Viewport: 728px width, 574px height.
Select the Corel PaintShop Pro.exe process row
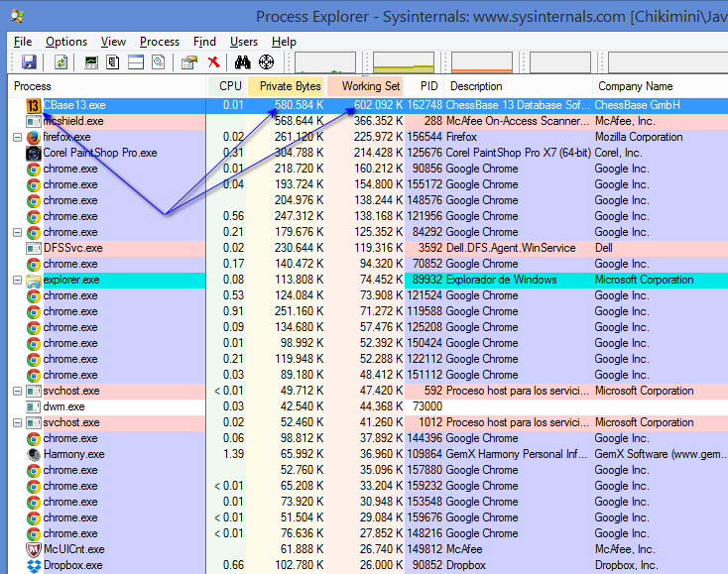tap(368, 153)
